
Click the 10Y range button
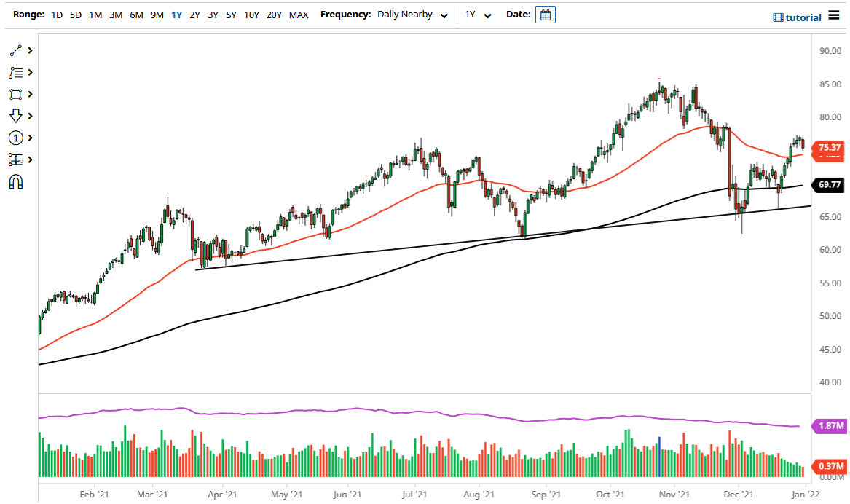(251, 14)
